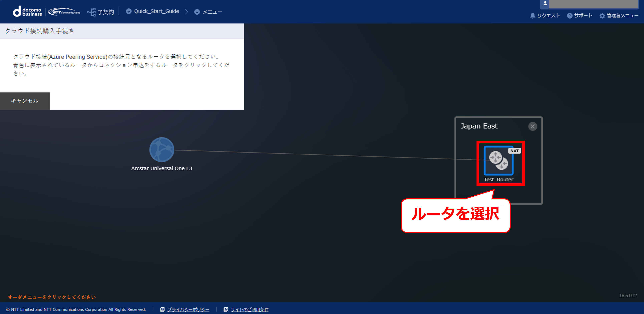Screen dimensions: 644x314
Task: Open 管理者メニュー settings
Action: point(619,16)
